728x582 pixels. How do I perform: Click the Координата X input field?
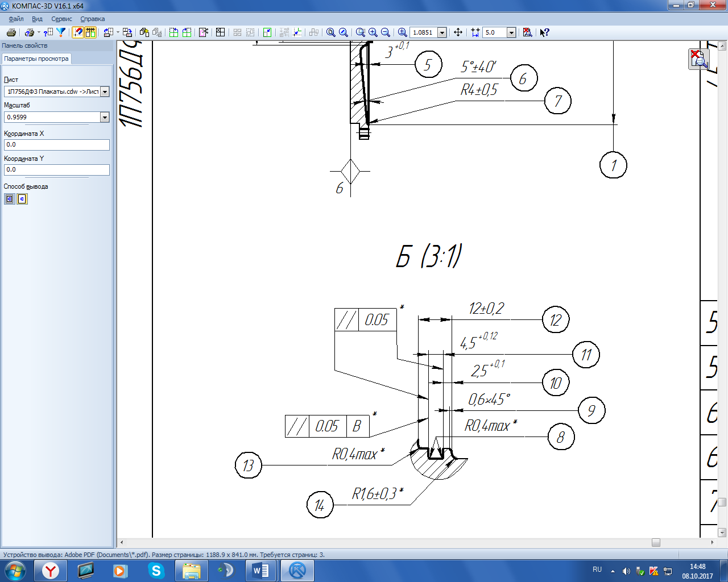[56, 145]
